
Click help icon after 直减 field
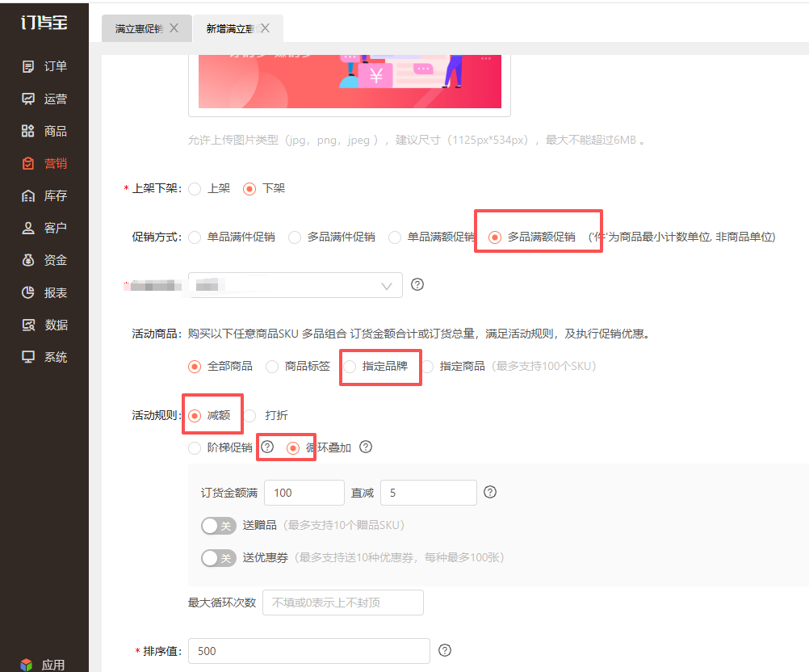pyautogui.click(x=490, y=492)
